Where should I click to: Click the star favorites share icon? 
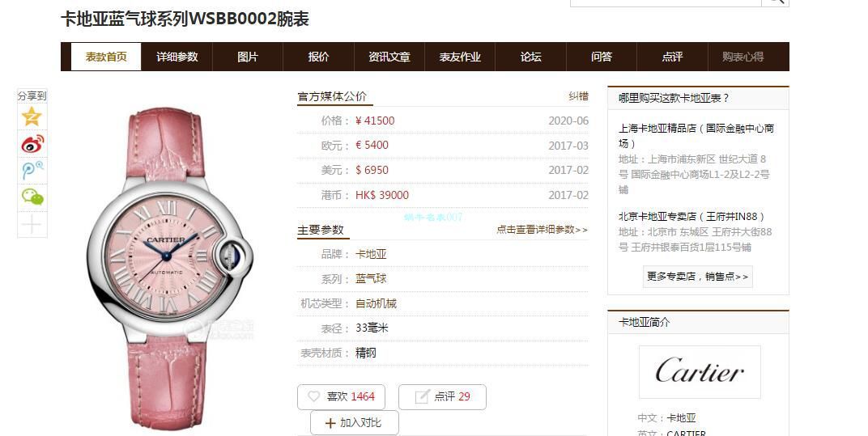click(32, 116)
